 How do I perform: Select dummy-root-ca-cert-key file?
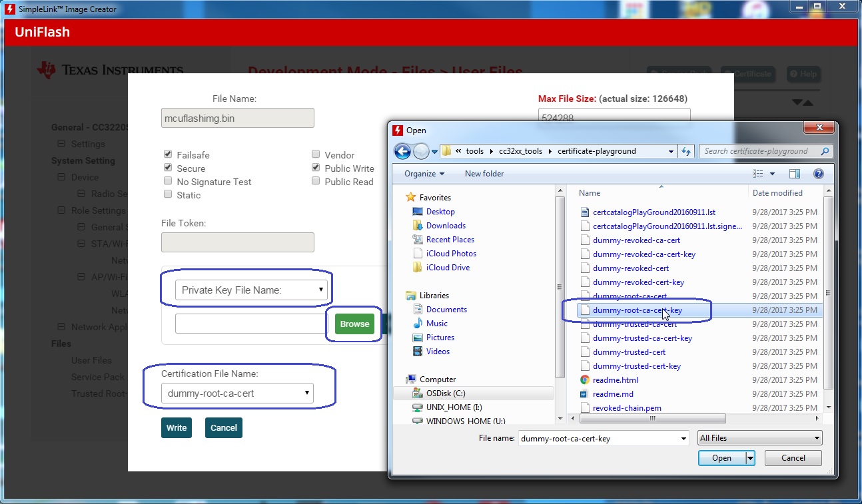coord(638,310)
